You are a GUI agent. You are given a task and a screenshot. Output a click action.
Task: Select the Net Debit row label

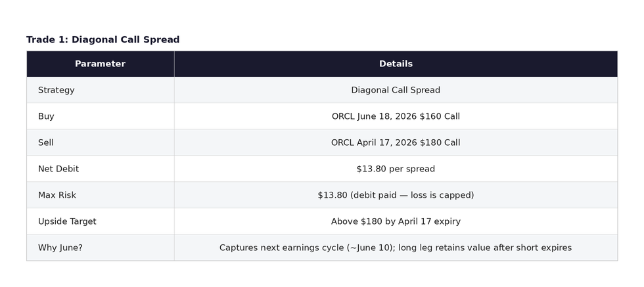point(58,169)
